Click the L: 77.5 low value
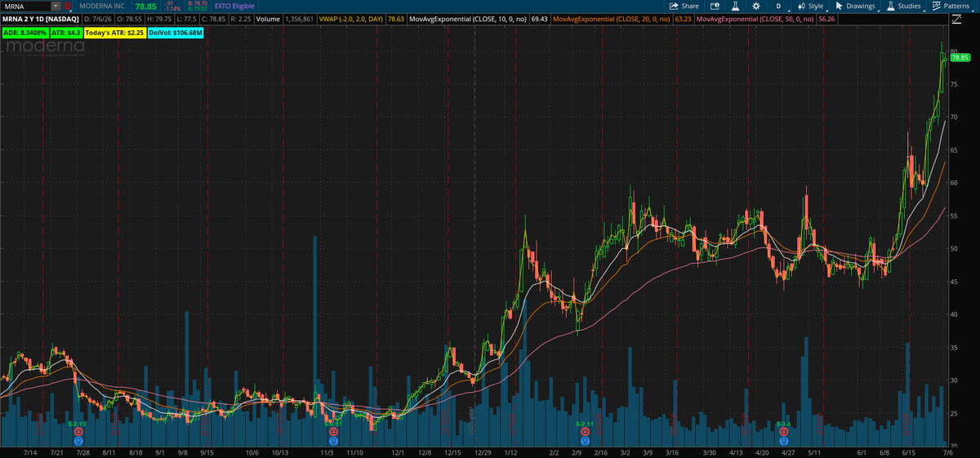The width and height of the screenshot is (980, 458). [x=188, y=18]
